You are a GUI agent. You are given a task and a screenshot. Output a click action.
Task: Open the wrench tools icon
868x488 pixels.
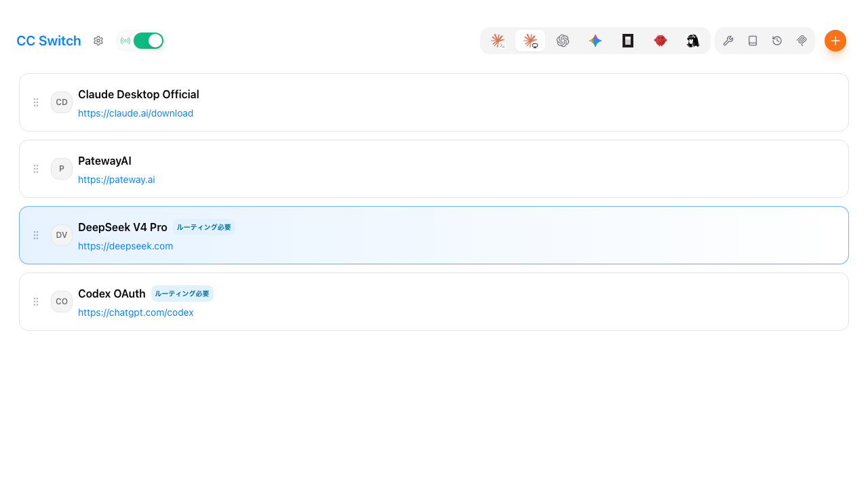point(728,41)
